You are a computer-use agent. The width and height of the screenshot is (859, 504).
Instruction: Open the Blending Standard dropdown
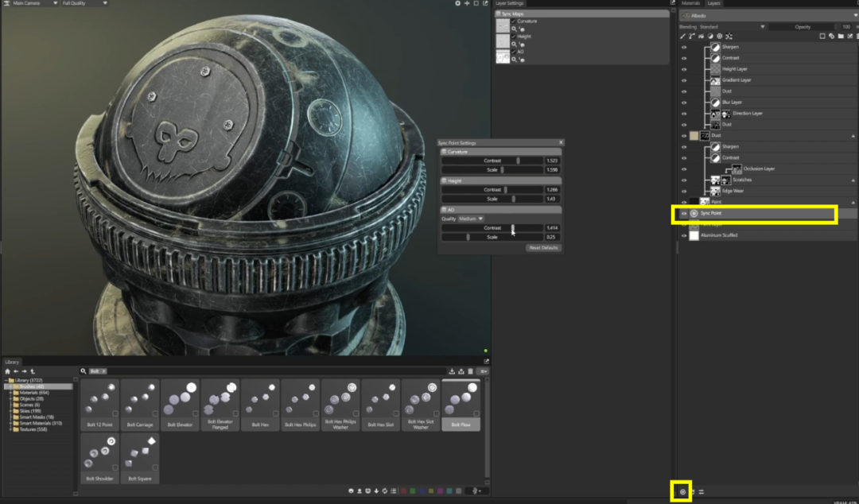(x=733, y=27)
